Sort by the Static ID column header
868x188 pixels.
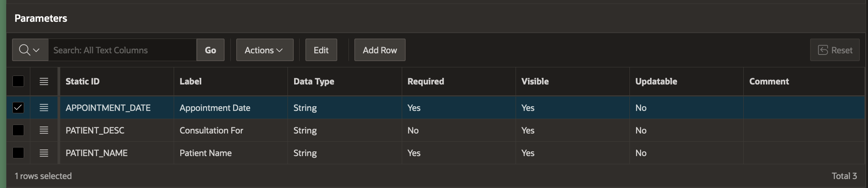click(x=82, y=81)
